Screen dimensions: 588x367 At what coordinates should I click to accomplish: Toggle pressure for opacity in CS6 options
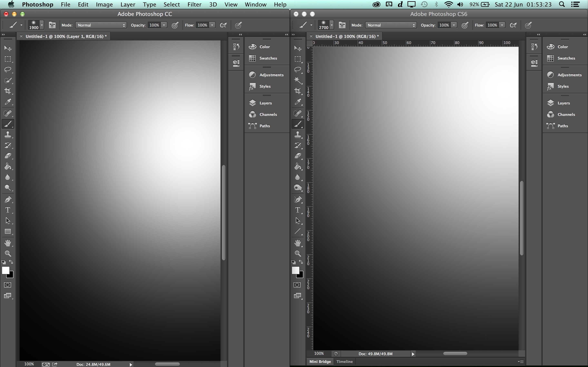pos(465,25)
